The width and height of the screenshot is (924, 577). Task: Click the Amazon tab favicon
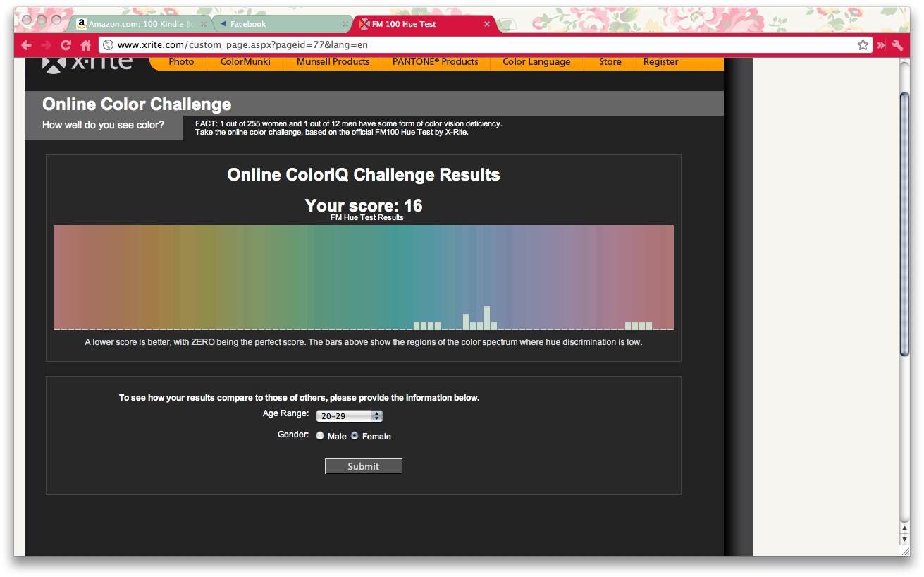[81, 23]
